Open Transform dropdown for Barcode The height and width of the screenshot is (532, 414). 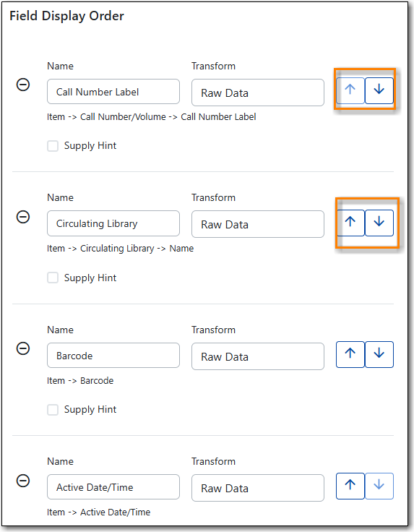(258, 356)
